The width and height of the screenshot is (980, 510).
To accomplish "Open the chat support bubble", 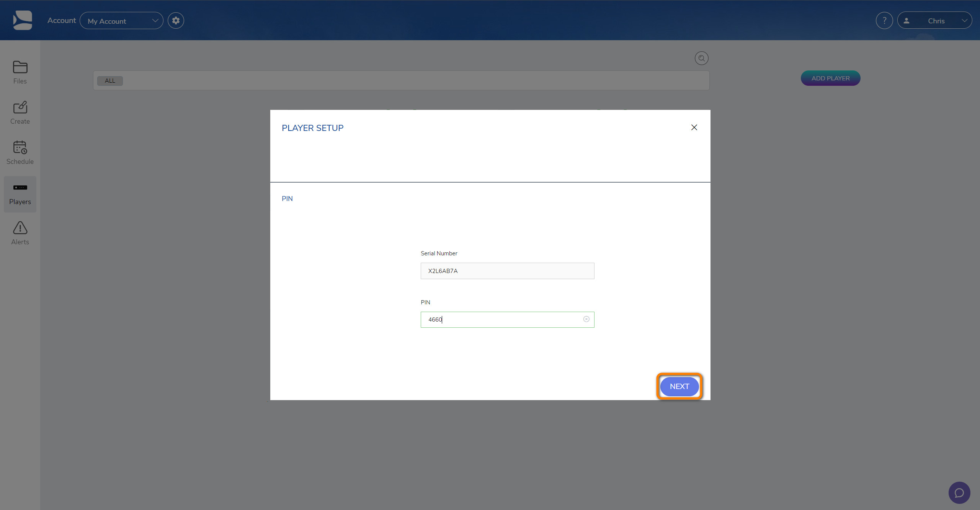I will tap(959, 492).
